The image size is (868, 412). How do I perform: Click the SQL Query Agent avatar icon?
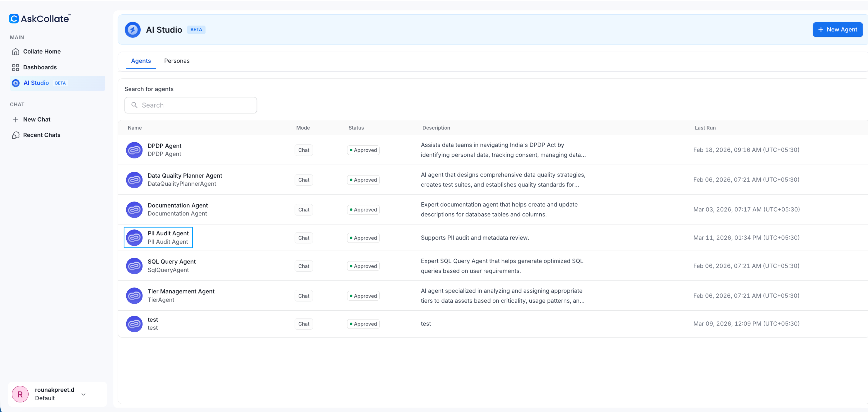[x=134, y=266]
